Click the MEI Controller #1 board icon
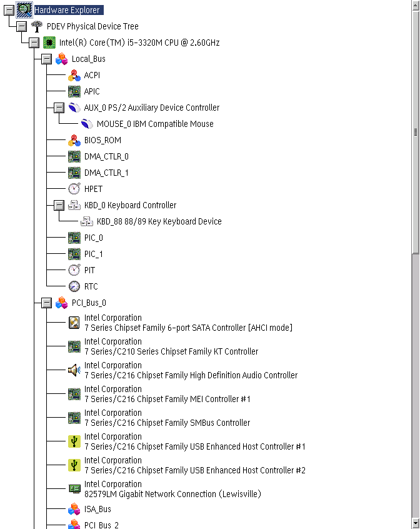Image resolution: width=420 pixels, height=529 pixels. pos(74,394)
